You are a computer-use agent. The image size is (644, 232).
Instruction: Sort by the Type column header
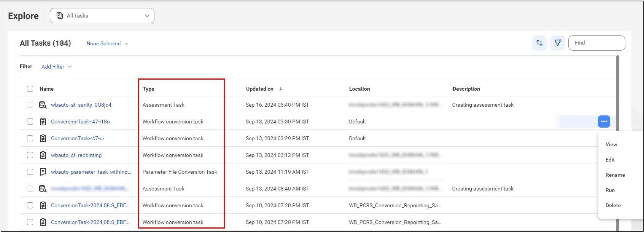point(148,89)
